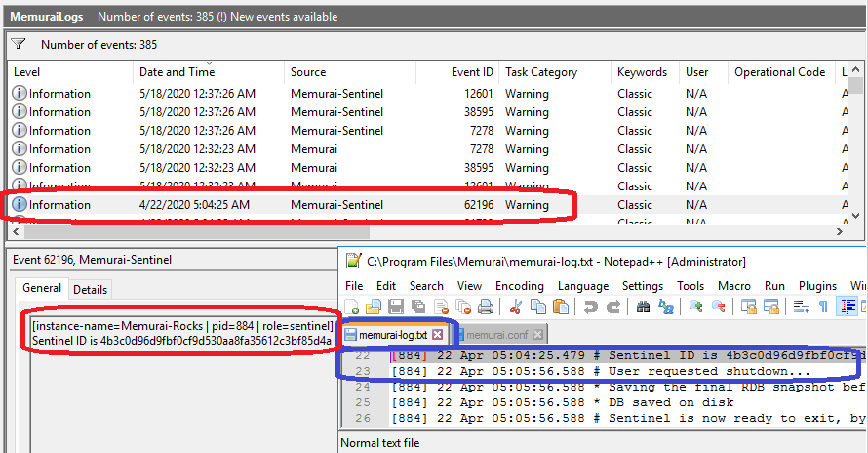Close the memurai-log.txt tab
The height and width of the screenshot is (453, 868).
pyautogui.click(x=437, y=334)
